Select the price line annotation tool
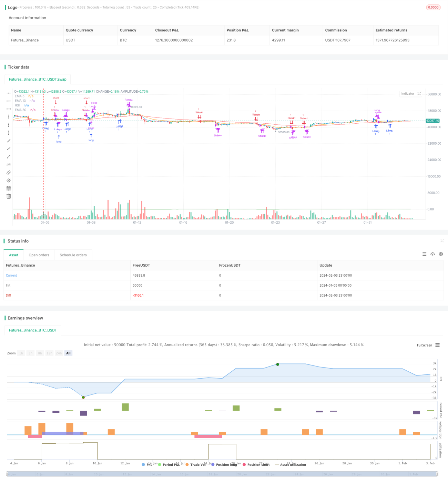Viewport: 448px width, 484px height. [9, 164]
